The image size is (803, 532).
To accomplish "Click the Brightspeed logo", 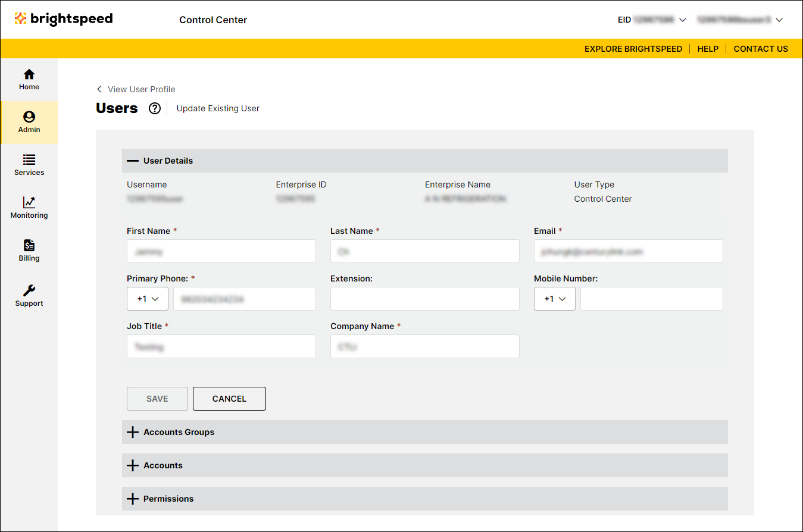I will pyautogui.click(x=64, y=19).
